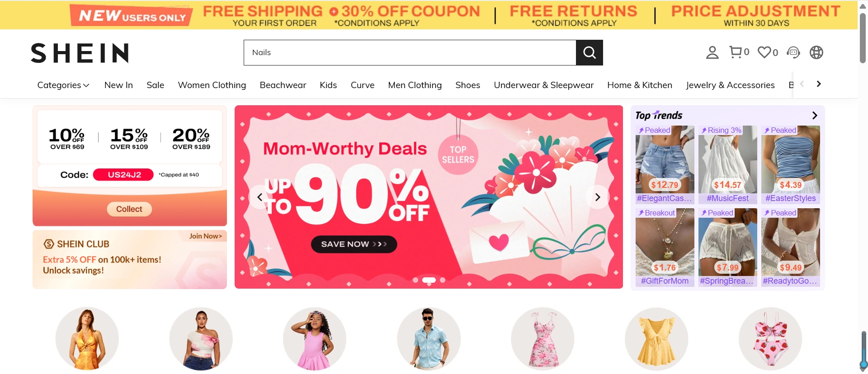
Task: Click the globe language icon
Action: tap(816, 52)
